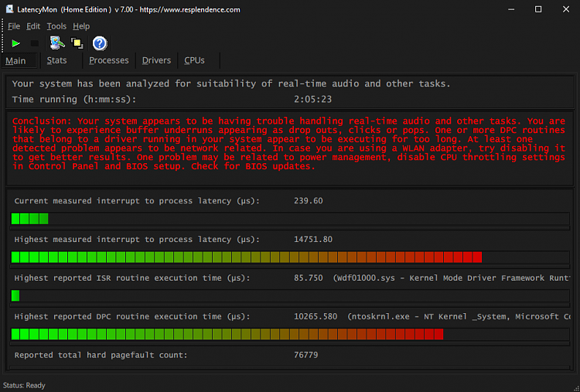Open help with the blue question mark icon
Image resolution: width=580 pixels, height=392 pixels.
(x=100, y=43)
